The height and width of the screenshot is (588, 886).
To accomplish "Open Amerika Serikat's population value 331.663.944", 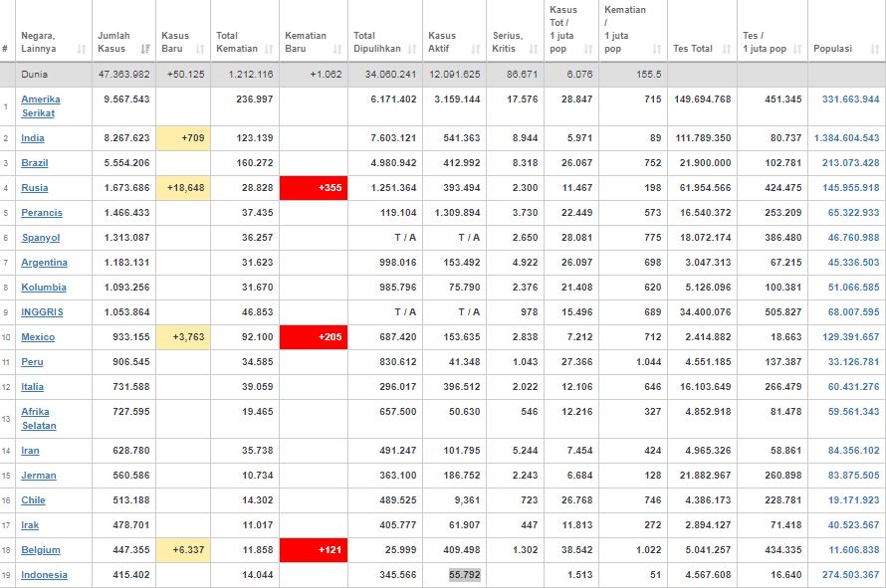I will (x=851, y=99).
